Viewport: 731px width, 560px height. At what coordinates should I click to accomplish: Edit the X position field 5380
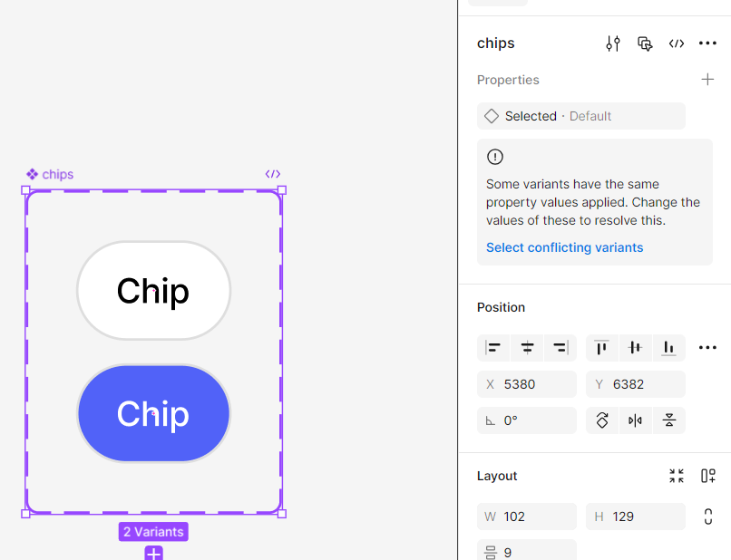pos(527,384)
